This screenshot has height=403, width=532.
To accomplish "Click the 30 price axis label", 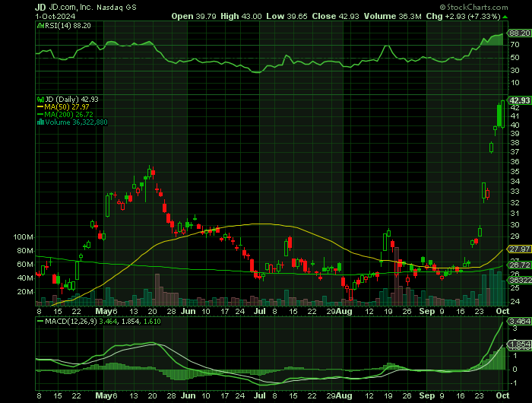I will (x=515, y=225).
